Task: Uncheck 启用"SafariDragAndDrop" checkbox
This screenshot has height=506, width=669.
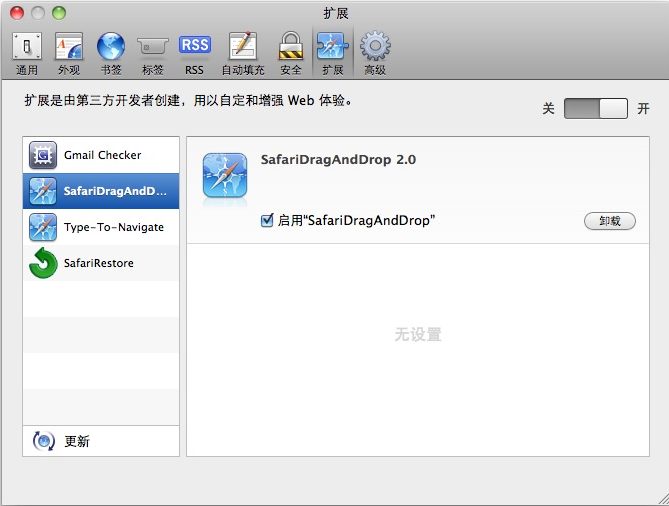Action: click(267, 220)
